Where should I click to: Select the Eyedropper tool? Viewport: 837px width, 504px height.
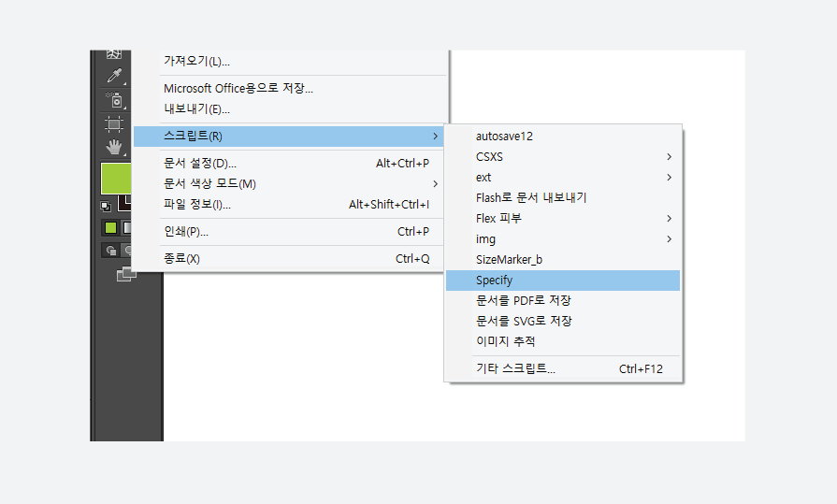tap(114, 76)
